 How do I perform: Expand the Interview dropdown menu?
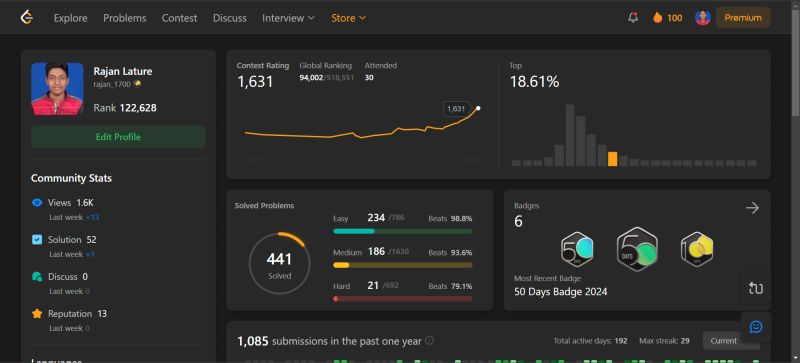[288, 18]
